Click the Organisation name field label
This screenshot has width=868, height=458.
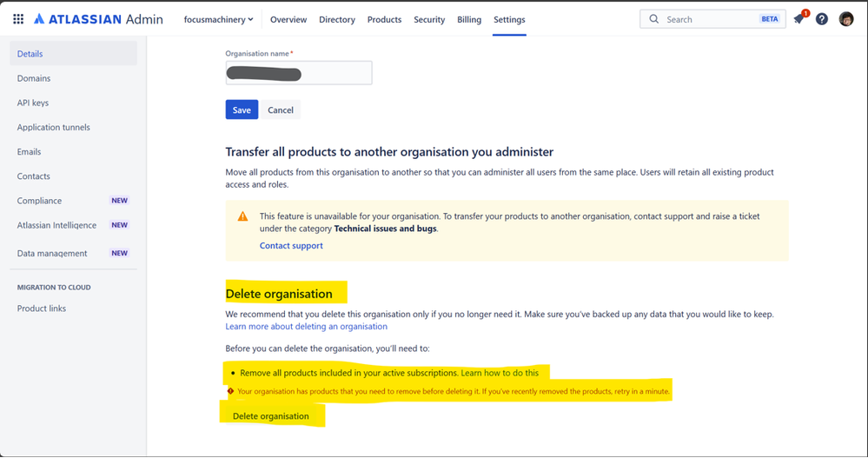(x=259, y=53)
